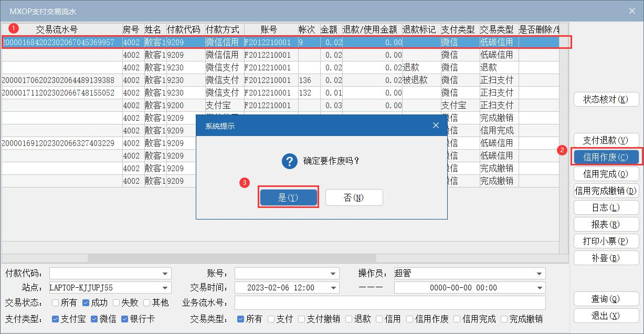Confirm voiding with the 是(Y) button
This screenshot has width=644, height=334.
click(288, 197)
